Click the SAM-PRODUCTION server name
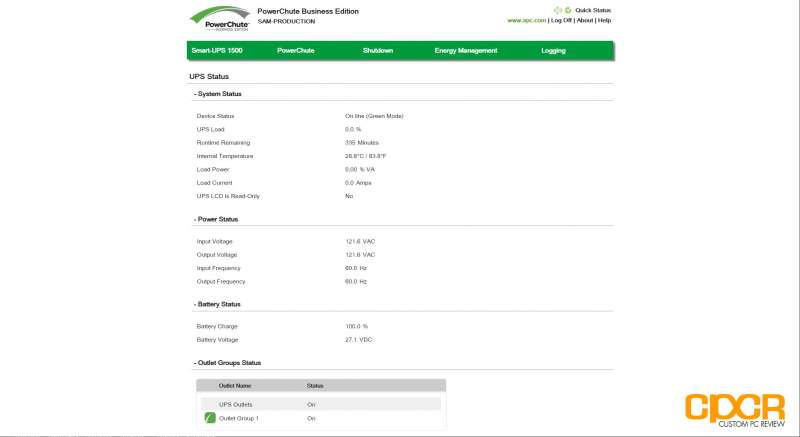This screenshot has width=800, height=437. pyautogui.click(x=286, y=21)
